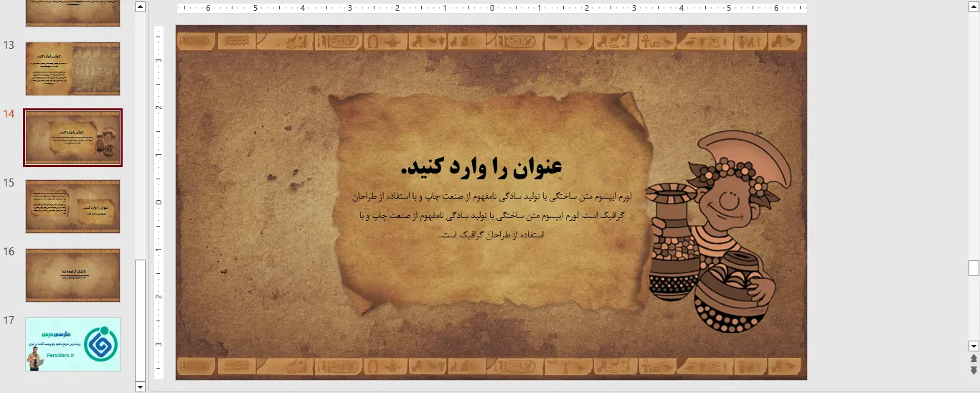Go to the slide 16 thumbnail
The width and height of the screenshot is (980, 393).
(72, 275)
